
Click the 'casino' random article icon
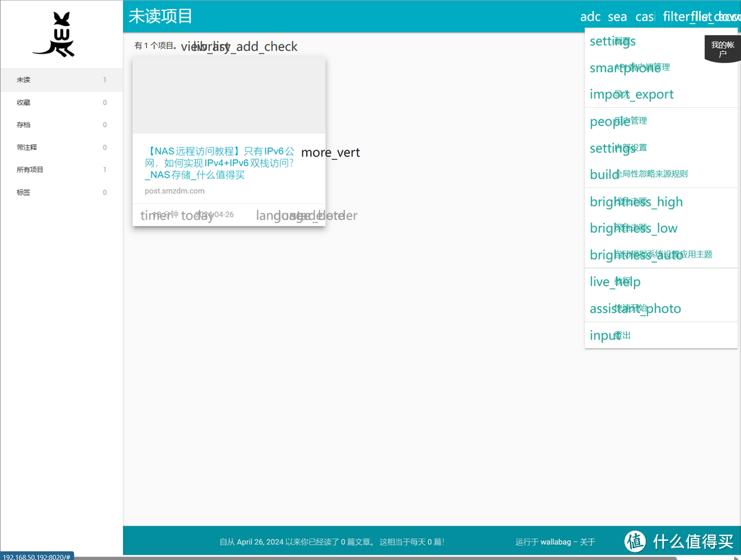coord(645,16)
